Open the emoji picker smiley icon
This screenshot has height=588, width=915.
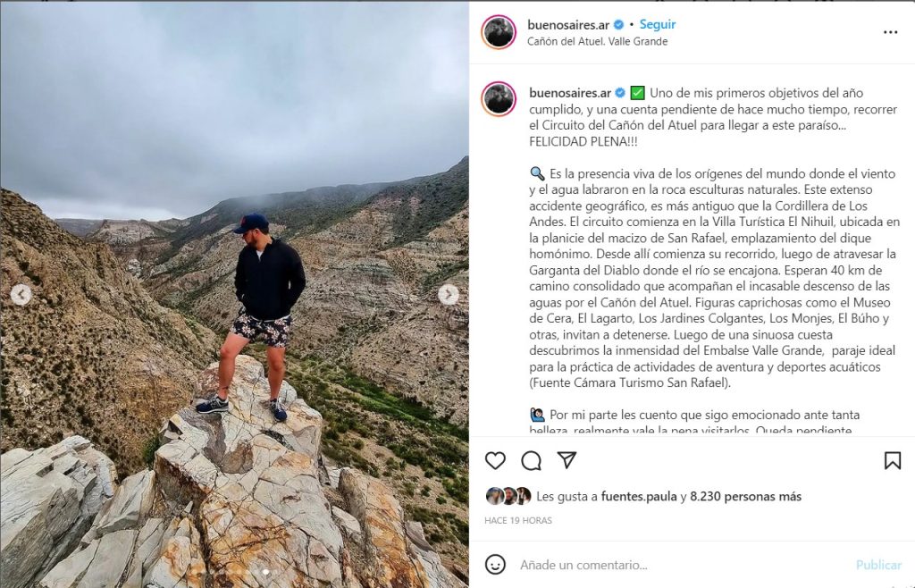point(495,565)
